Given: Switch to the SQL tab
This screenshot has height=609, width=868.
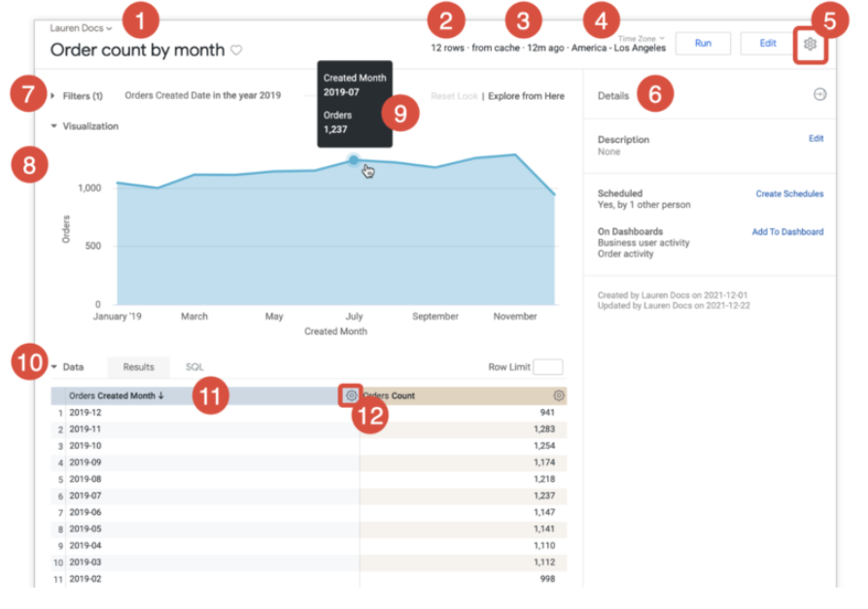Looking at the screenshot, I should [194, 367].
